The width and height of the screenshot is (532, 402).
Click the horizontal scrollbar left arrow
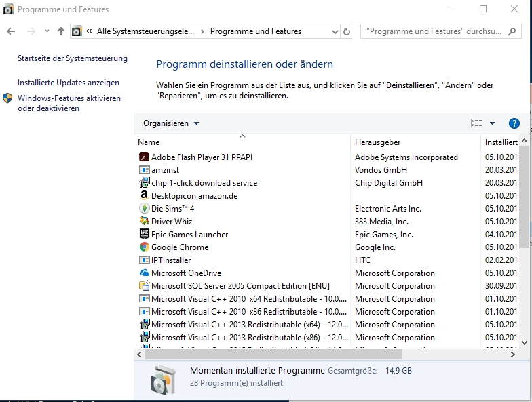139,354
